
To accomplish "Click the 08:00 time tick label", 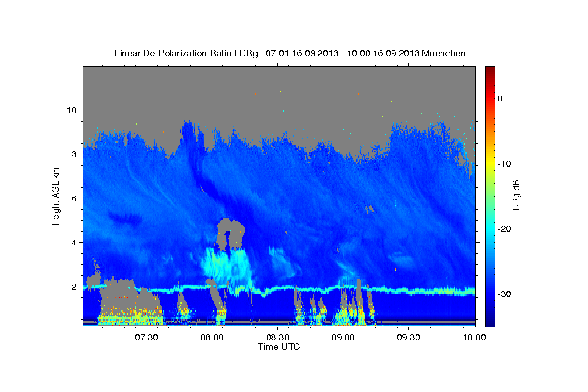I will tap(213, 337).
